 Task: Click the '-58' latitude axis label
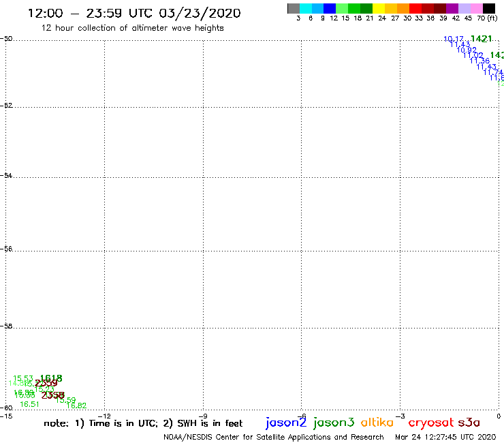point(6,326)
